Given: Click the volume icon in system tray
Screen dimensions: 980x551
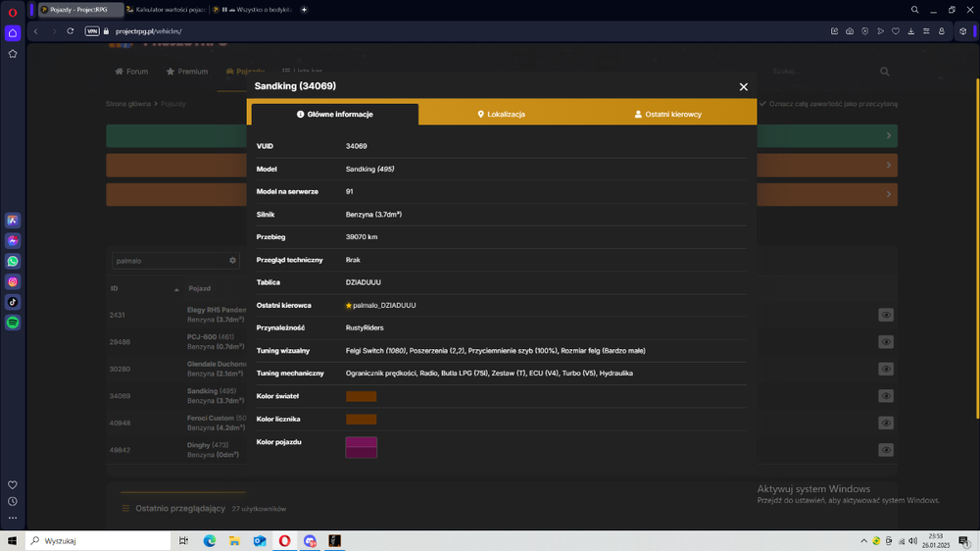Looking at the screenshot, I should coord(912,541).
